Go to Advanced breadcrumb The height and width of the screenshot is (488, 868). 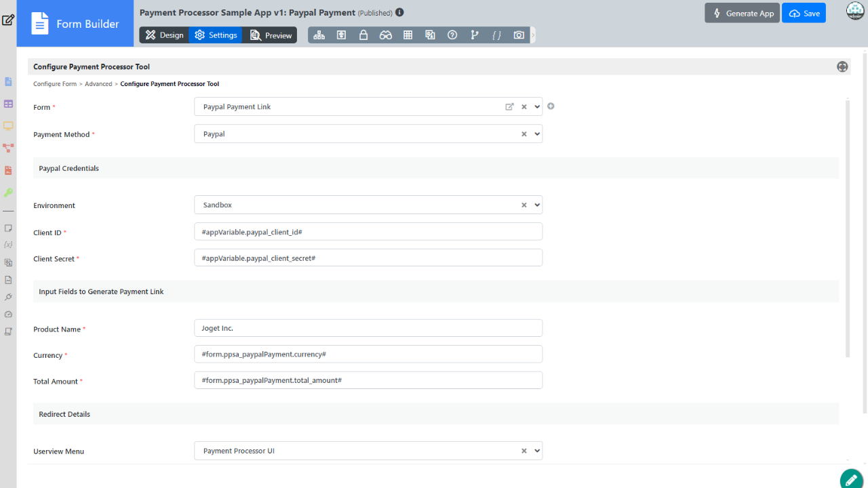coord(98,84)
